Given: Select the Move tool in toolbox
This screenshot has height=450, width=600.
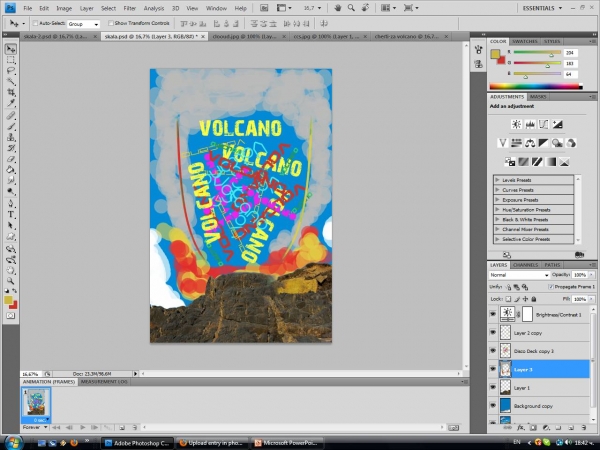Looking at the screenshot, I should [x=11, y=49].
